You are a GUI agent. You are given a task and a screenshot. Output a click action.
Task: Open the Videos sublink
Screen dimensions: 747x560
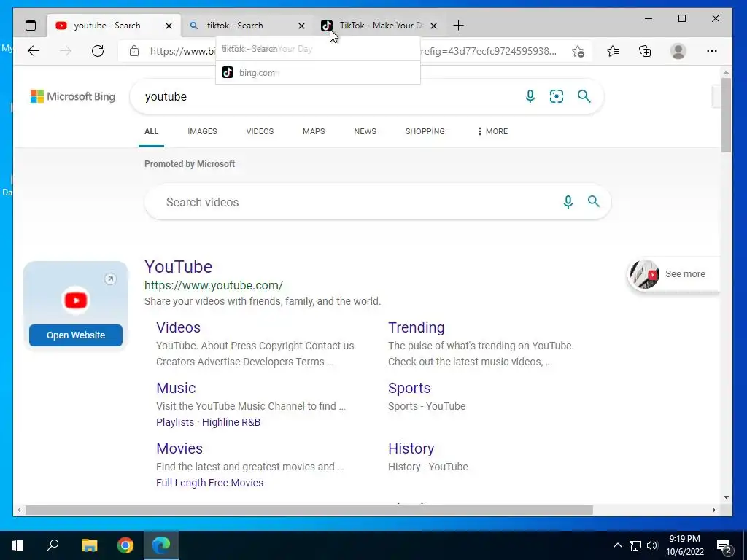pyautogui.click(x=178, y=327)
